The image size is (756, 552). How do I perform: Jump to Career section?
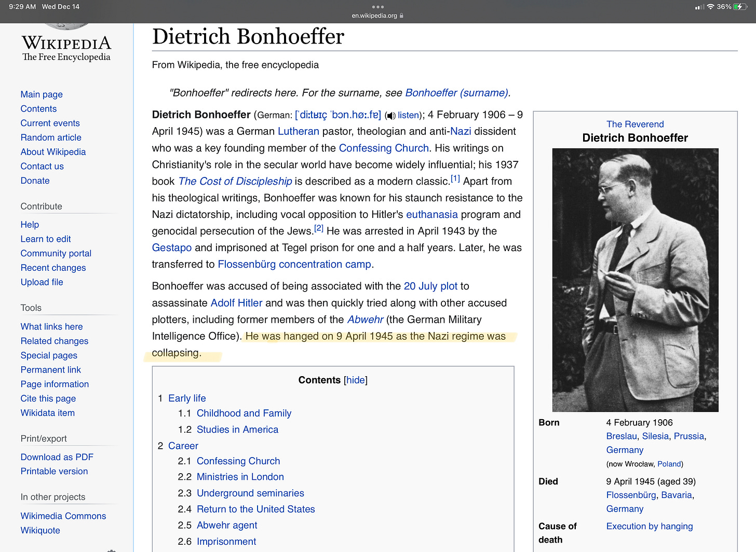pyautogui.click(x=183, y=446)
